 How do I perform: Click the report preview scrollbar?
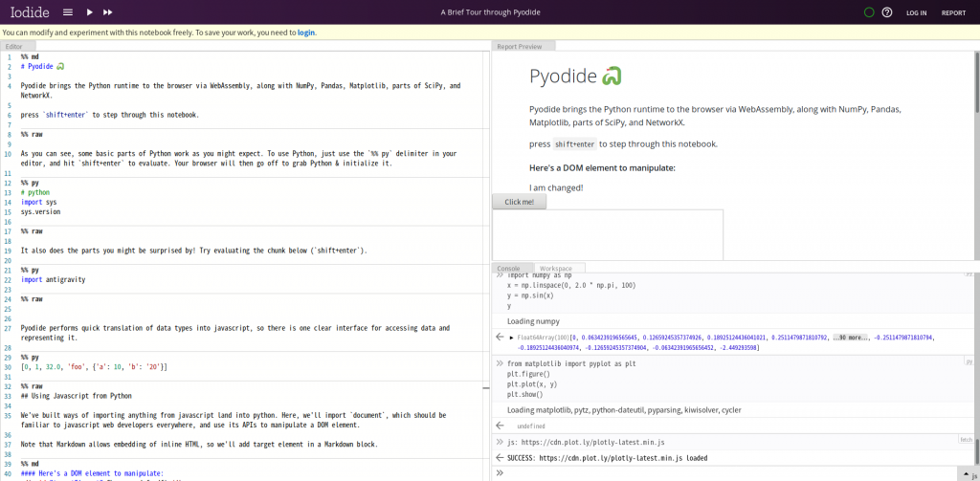[x=977, y=83]
